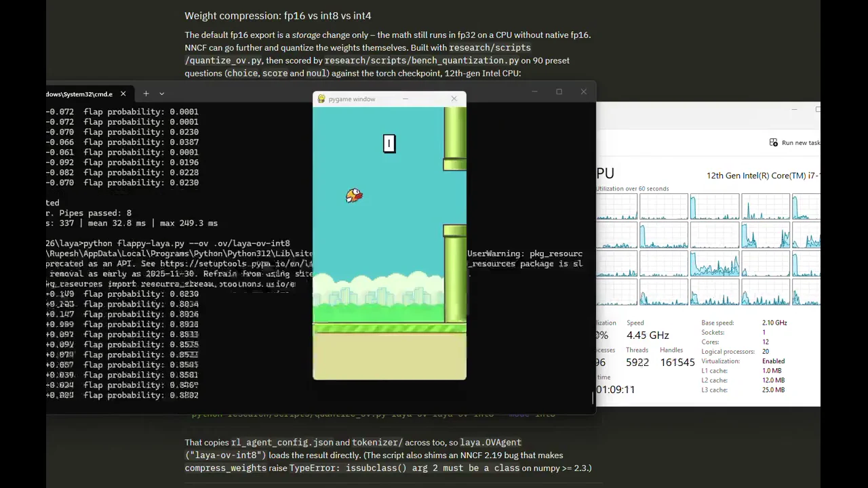
Task: Click the flappy bird in the game
Action: click(354, 196)
